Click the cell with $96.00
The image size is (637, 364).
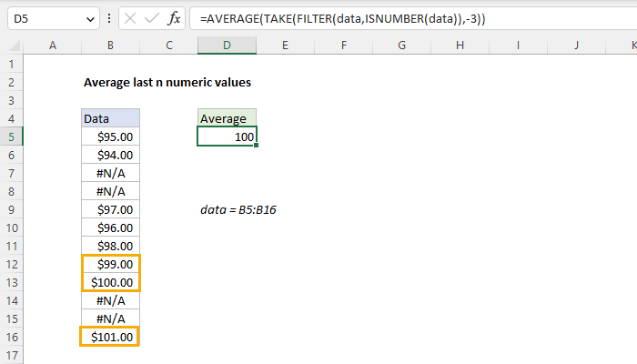(x=110, y=227)
